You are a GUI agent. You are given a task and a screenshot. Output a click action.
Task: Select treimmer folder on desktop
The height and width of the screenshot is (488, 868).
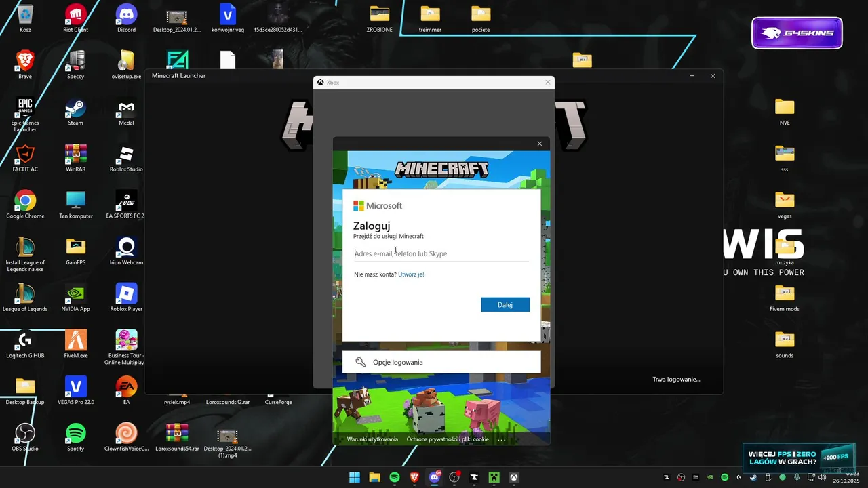[430, 18]
